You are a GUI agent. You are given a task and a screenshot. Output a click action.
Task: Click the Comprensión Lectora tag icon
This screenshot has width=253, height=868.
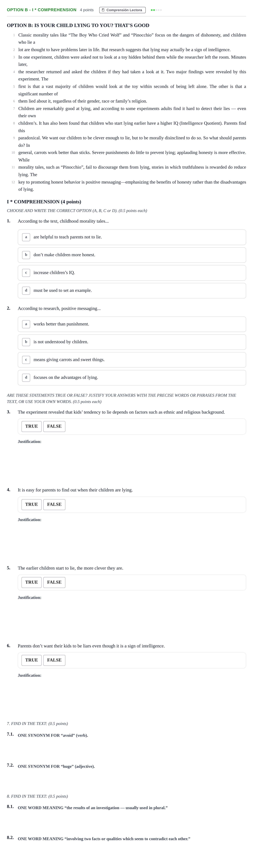pyautogui.click(x=103, y=10)
